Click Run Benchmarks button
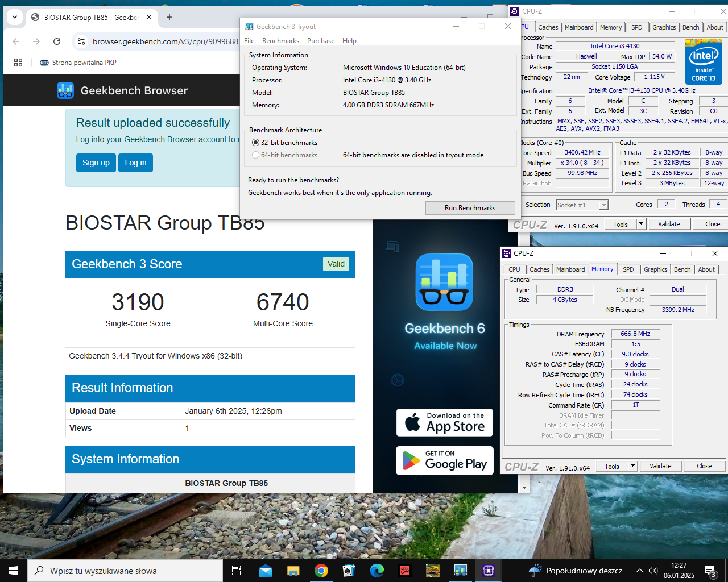 point(470,208)
